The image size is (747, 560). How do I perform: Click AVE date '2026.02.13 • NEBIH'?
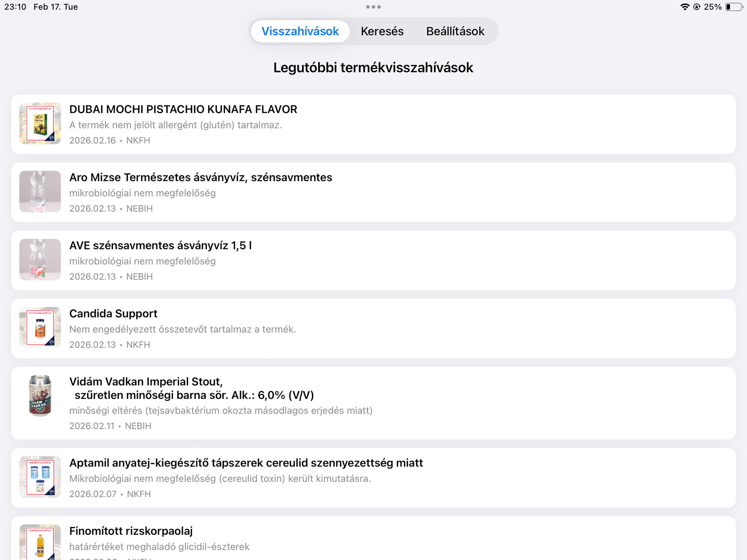(111, 276)
